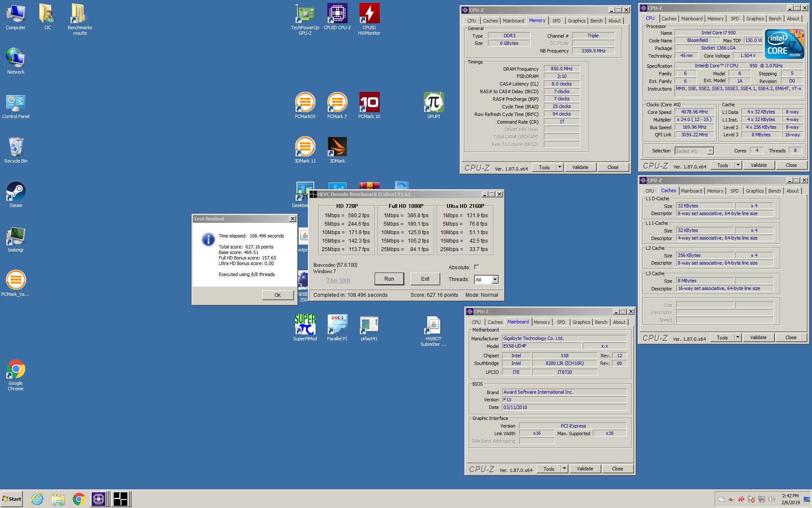This screenshot has width=812, height=508.
Task: Click the Tools button in Caches CPU-Z window
Action: (x=722, y=337)
